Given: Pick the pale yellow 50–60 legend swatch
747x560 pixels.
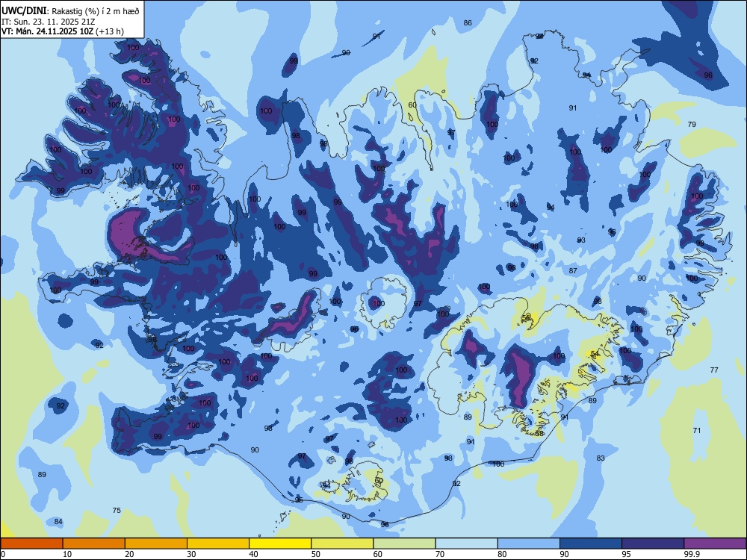Looking at the screenshot, I should click(343, 544).
